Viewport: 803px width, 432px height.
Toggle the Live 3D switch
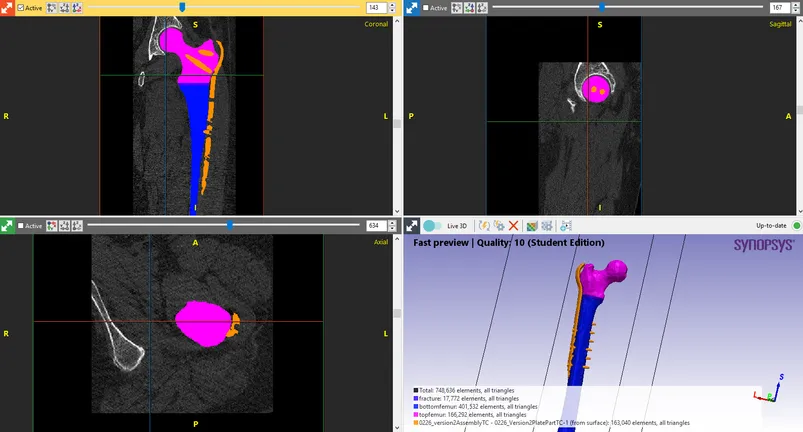click(432, 226)
